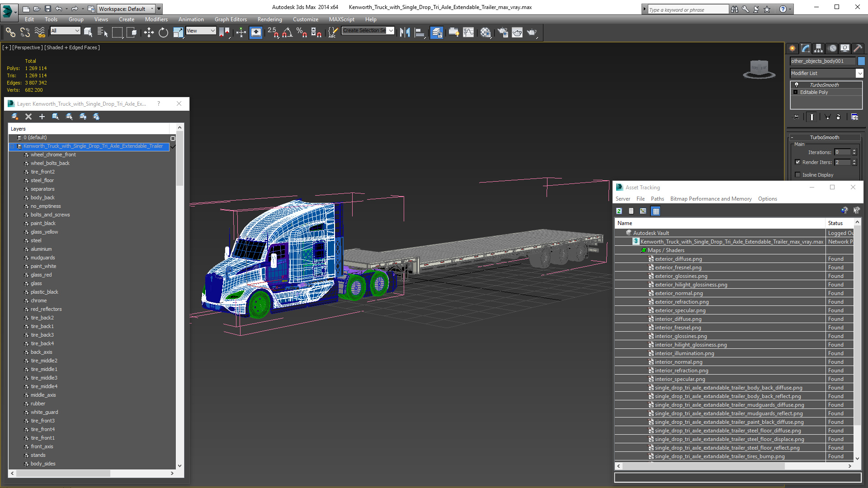Activate the Select and Rotate tool
This screenshot has width=868, height=488.
163,32
